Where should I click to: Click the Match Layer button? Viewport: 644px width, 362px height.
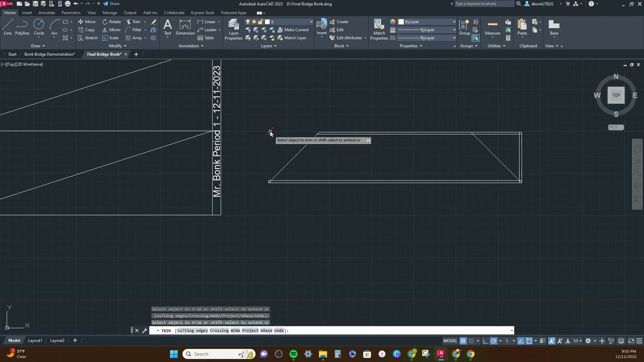pos(291,38)
